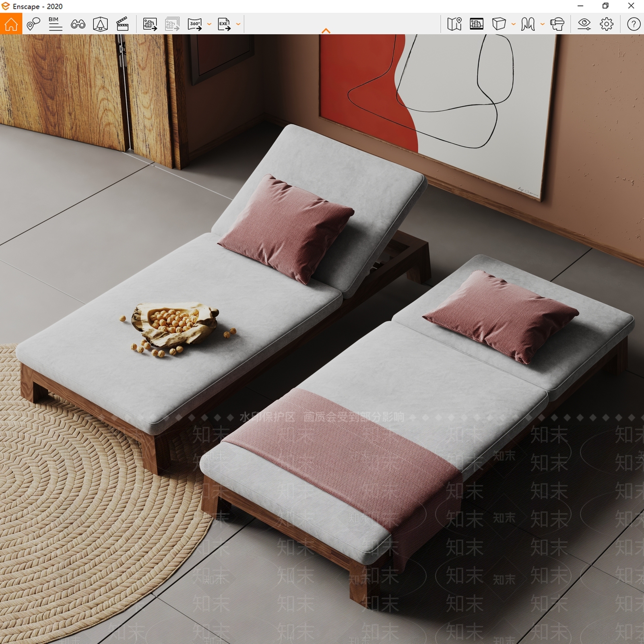Enable Virtual Reality headset mode
Image resolution: width=644 pixels, height=644 pixels.
tap(557, 24)
